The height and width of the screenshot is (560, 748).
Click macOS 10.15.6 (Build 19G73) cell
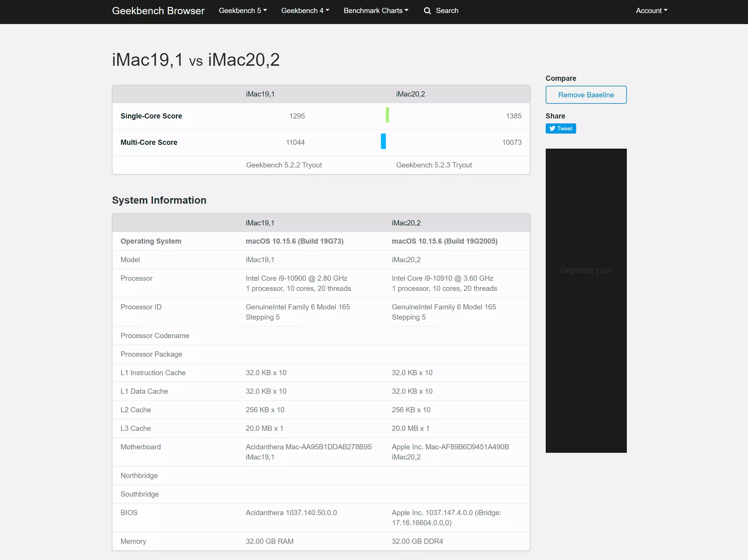click(x=294, y=241)
